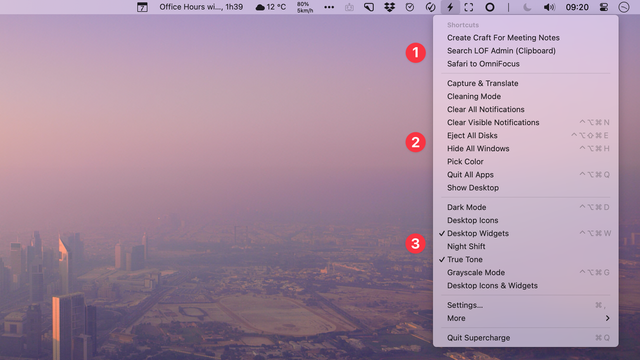
Task: Click the cloud weather icon
Action: coord(260,7)
